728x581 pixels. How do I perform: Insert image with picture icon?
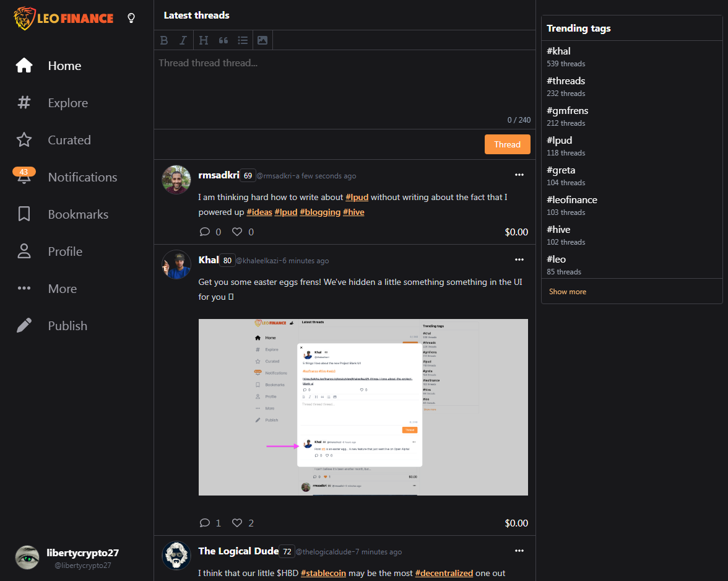click(x=262, y=40)
